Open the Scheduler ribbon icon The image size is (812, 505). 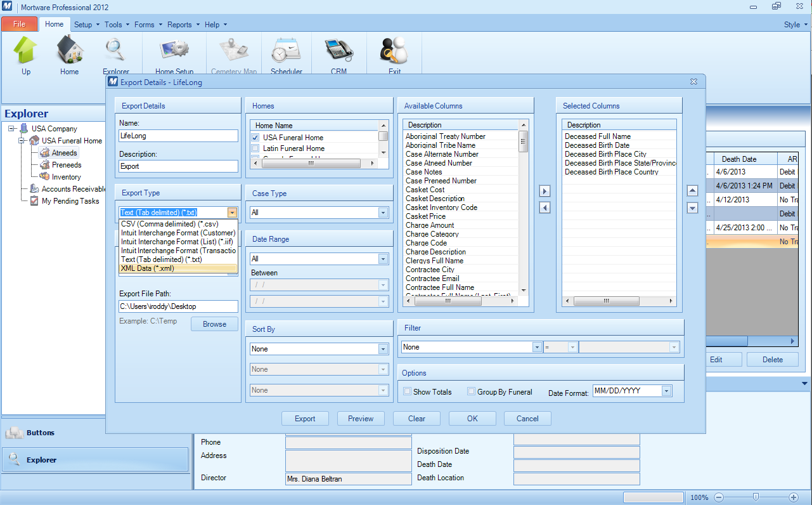pos(287,51)
